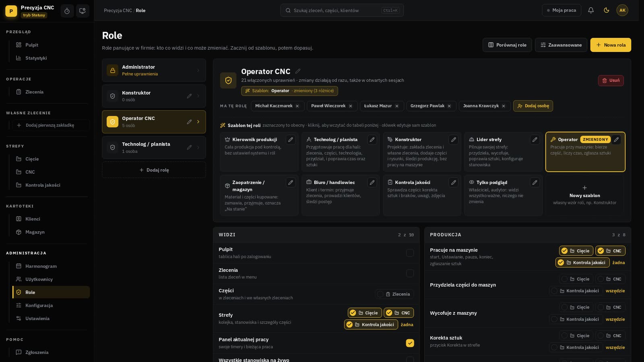Click "wszędzie" link for Przydziela części do maszyn
Viewport: 644px width, 362px height.
[x=615, y=291]
